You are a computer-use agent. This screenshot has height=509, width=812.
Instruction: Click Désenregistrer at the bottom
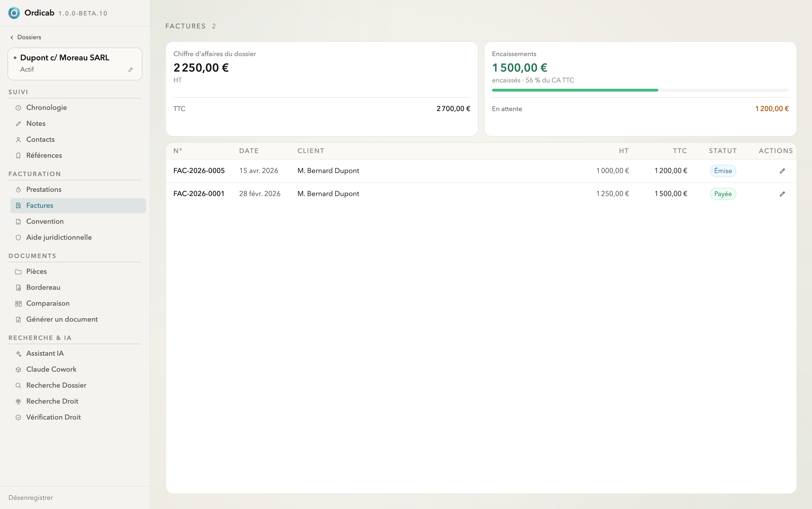31,497
